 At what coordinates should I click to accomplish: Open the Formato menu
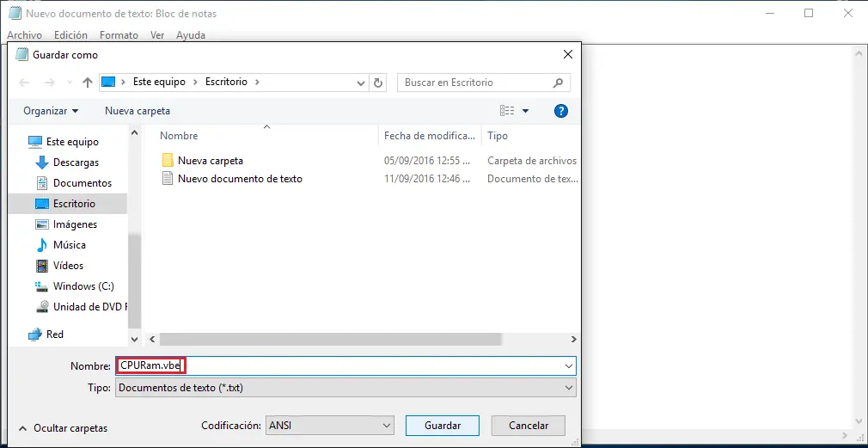click(x=119, y=35)
